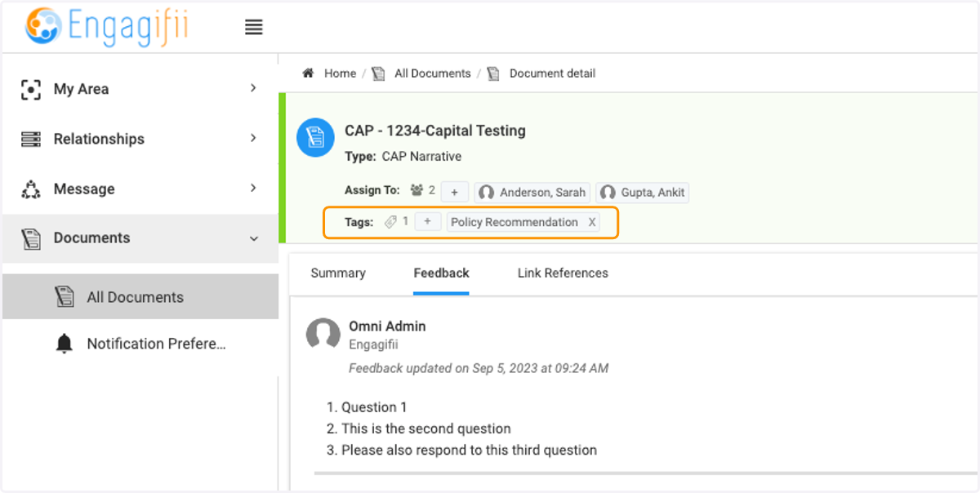Expand the My Area menu chevron

coord(253,88)
